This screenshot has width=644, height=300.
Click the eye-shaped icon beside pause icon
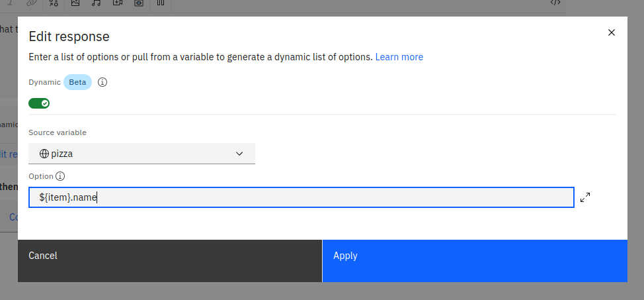139,3
